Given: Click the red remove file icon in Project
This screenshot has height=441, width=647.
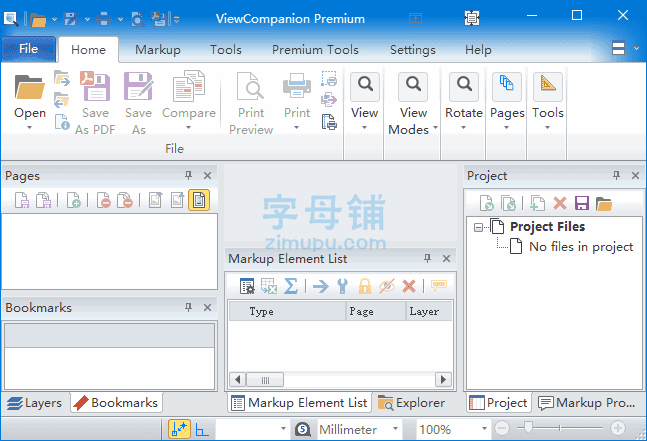Looking at the screenshot, I should tap(560, 203).
